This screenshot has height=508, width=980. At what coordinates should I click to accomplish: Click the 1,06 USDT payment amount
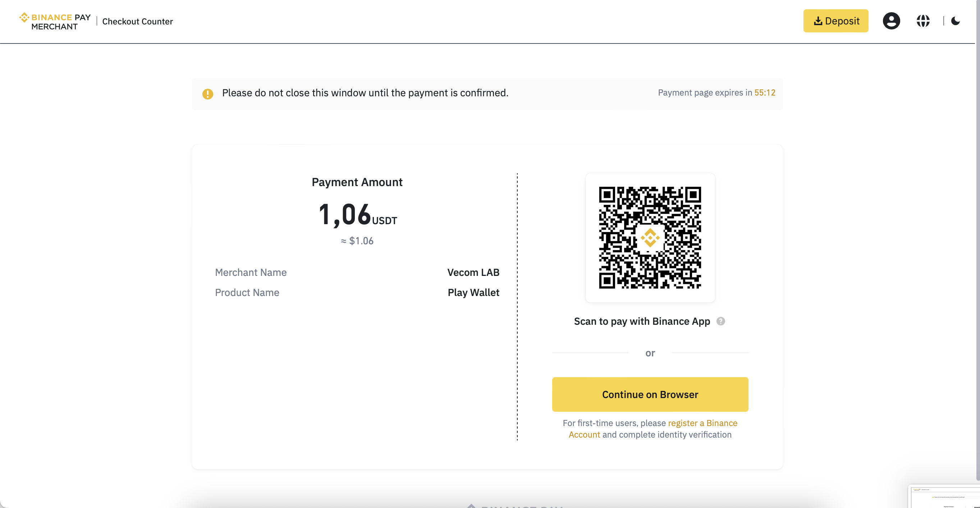pyautogui.click(x=357, y=215)
